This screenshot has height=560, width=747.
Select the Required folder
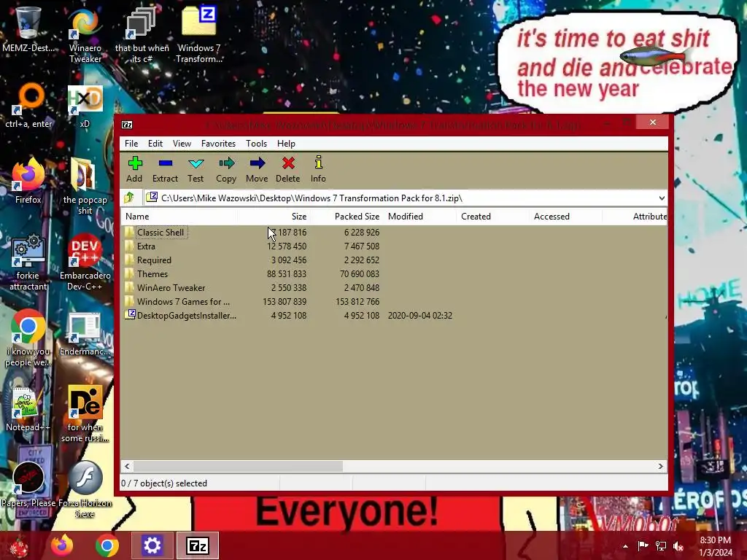point(154,260)
